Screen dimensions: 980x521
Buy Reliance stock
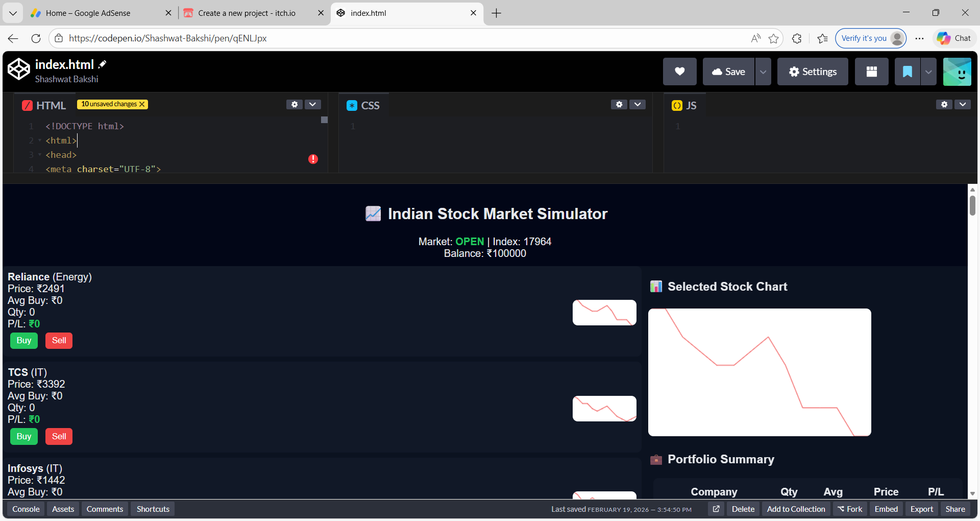[24, 341]
